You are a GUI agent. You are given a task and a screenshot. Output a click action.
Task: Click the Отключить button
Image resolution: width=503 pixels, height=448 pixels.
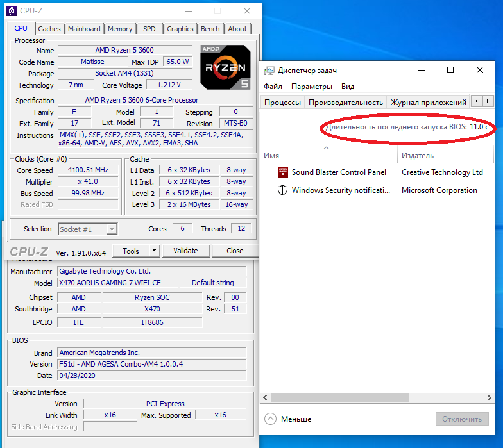tap(462, 419)
